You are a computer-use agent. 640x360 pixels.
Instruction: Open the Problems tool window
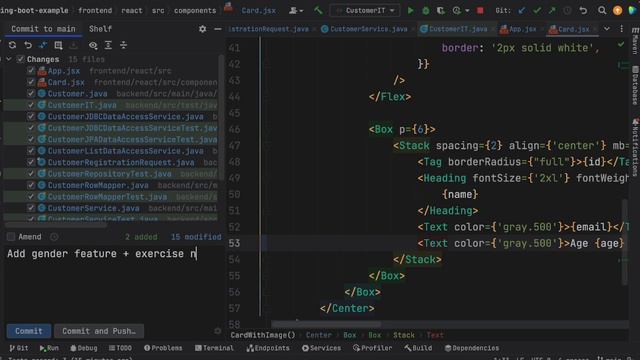[163, 348]
